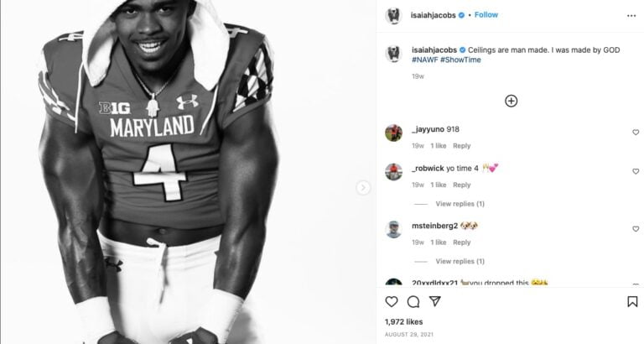The height and width of the screenshot is (344, 644).
Task: Like msteinberg2's comment
Action: click(636, 229)
